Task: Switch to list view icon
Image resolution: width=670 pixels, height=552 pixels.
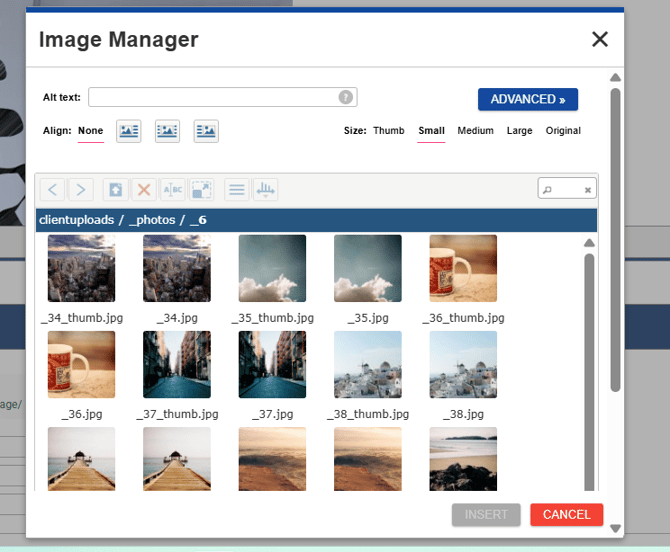Action: tap(236, 189)
